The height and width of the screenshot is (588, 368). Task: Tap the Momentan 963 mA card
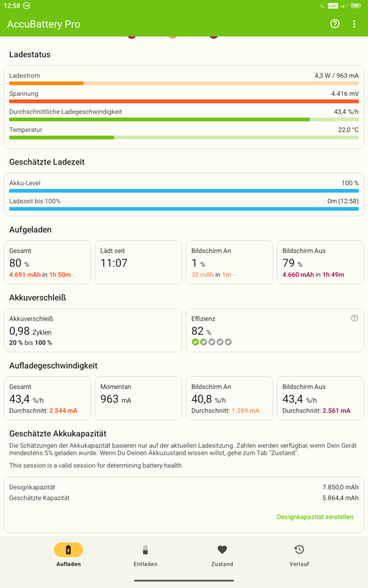[x=138, y=398]
